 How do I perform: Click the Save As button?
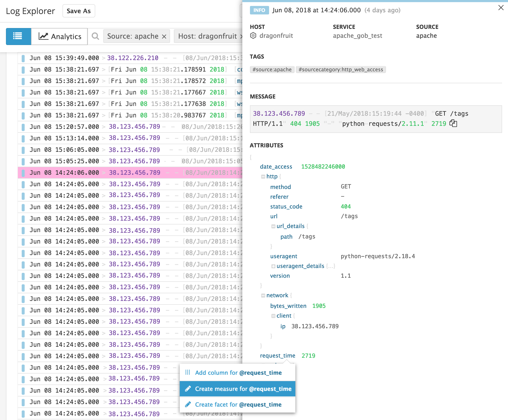(x=79, y=11)
